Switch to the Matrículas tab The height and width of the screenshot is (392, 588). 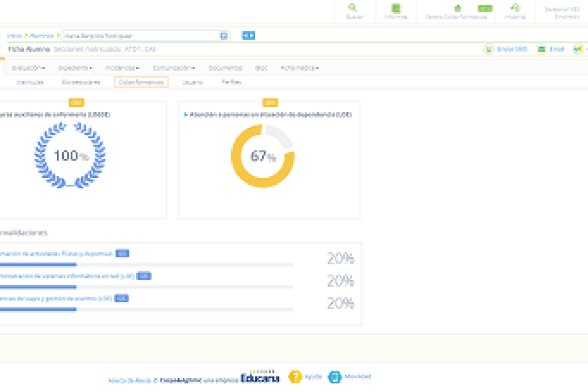click(x=29, y=82)
